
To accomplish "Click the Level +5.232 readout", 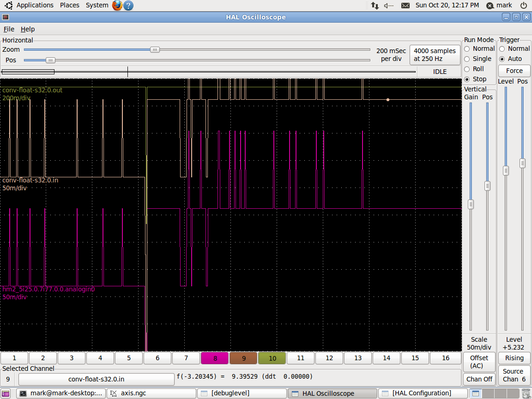I will 514,344.
